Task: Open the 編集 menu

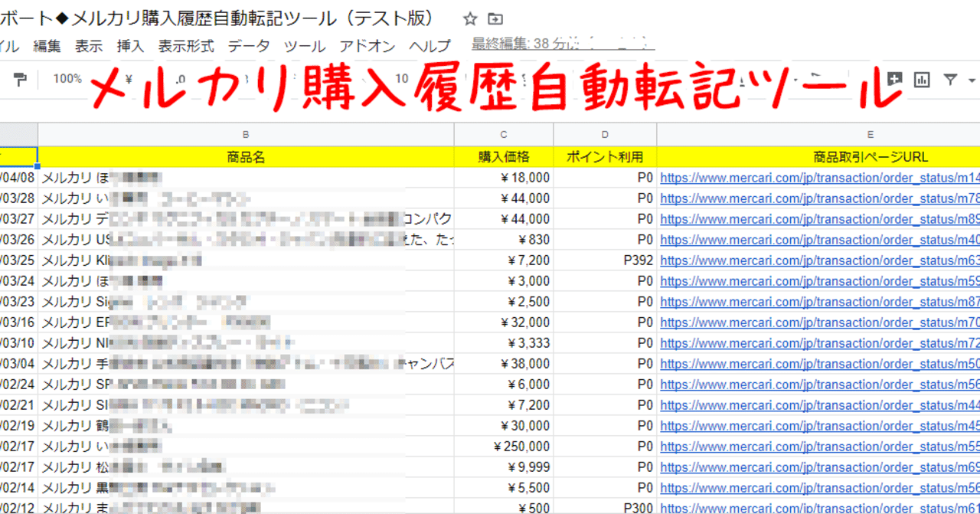Action: [x=47, y=46]
